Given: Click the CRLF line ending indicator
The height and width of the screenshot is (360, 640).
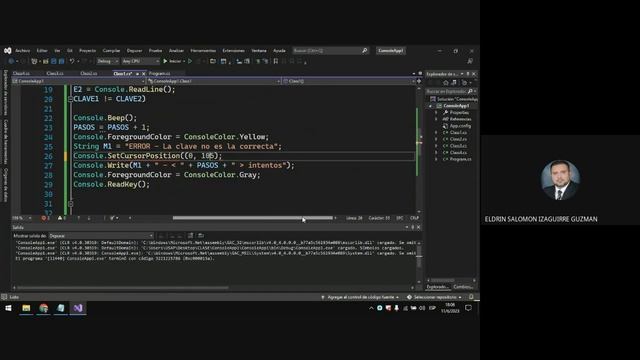Looking at the screenshot, I should pos(414,218).
